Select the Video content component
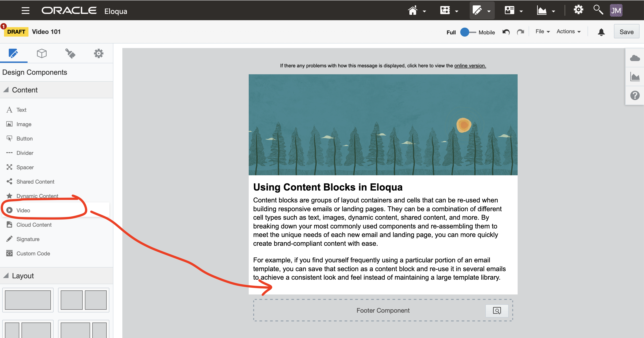Screen dimensions: 644x338 click(x=23, y=210)
